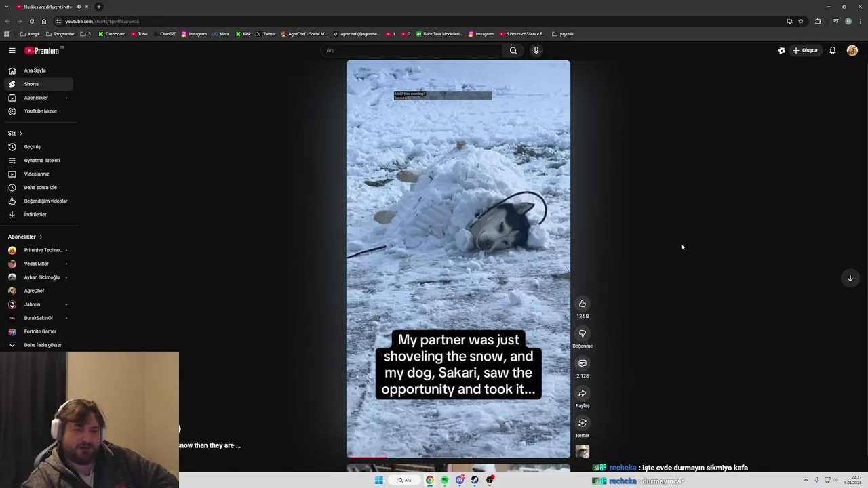The image size is (868, 488).
Task: Expand Daha fazla göster subscriptions
Action: click(x=38, y=345)
